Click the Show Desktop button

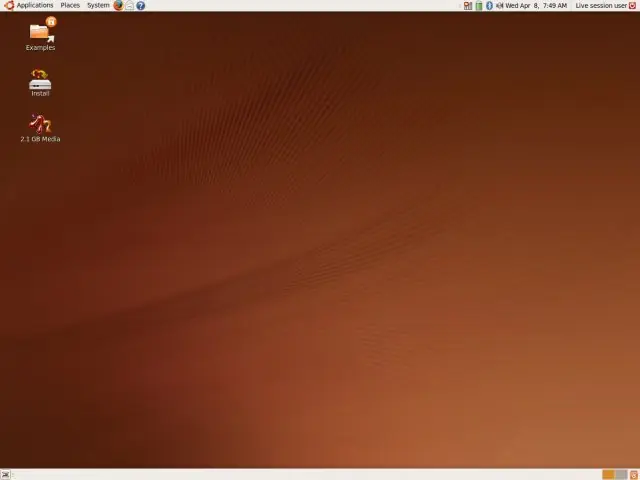6,474
